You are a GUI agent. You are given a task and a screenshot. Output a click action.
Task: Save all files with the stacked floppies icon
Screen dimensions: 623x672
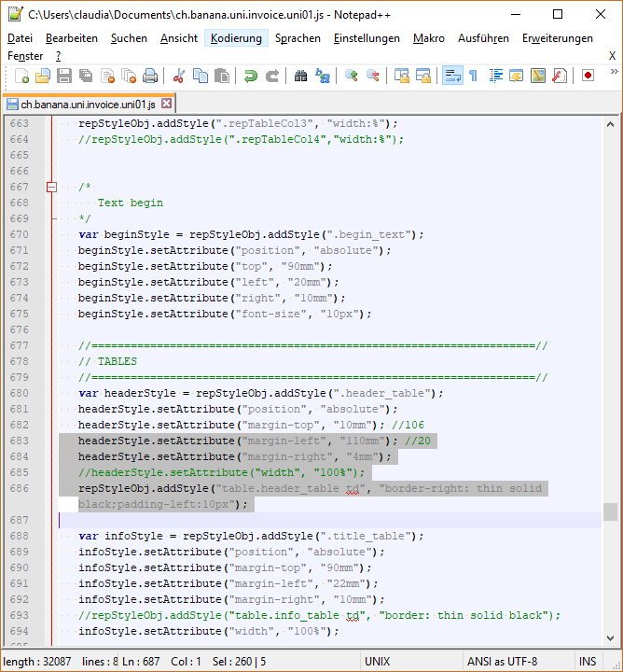86,76
